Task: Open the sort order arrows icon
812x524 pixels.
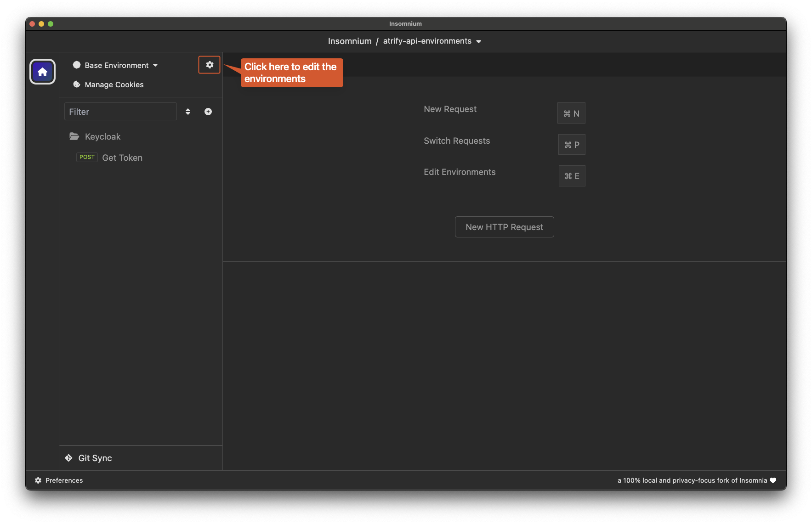Action: 188,112
